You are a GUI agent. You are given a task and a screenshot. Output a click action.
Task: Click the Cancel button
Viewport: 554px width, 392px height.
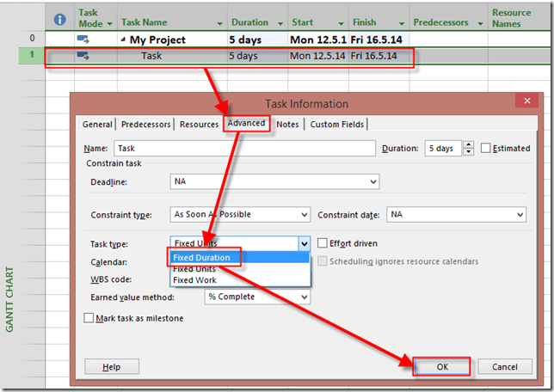(505, 366)
